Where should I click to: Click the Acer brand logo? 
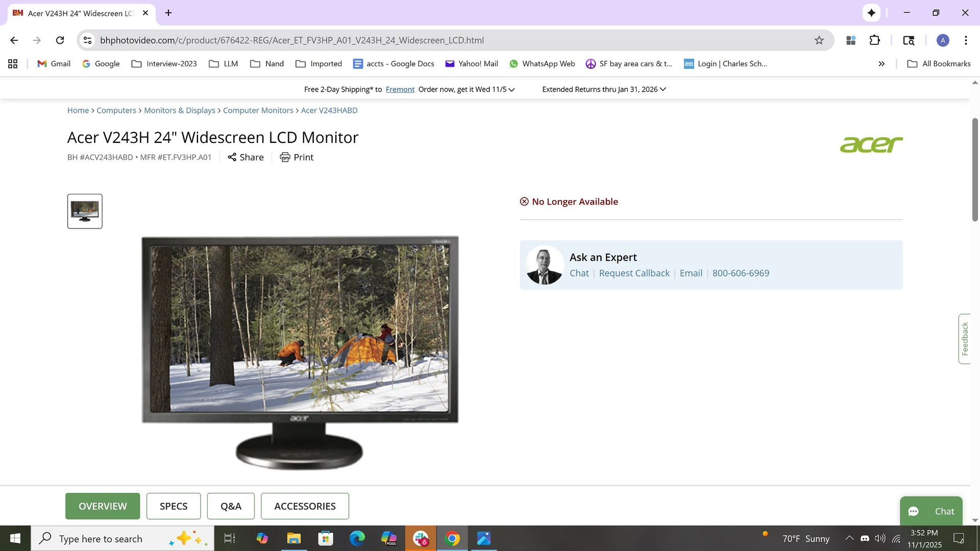[871, 144]
